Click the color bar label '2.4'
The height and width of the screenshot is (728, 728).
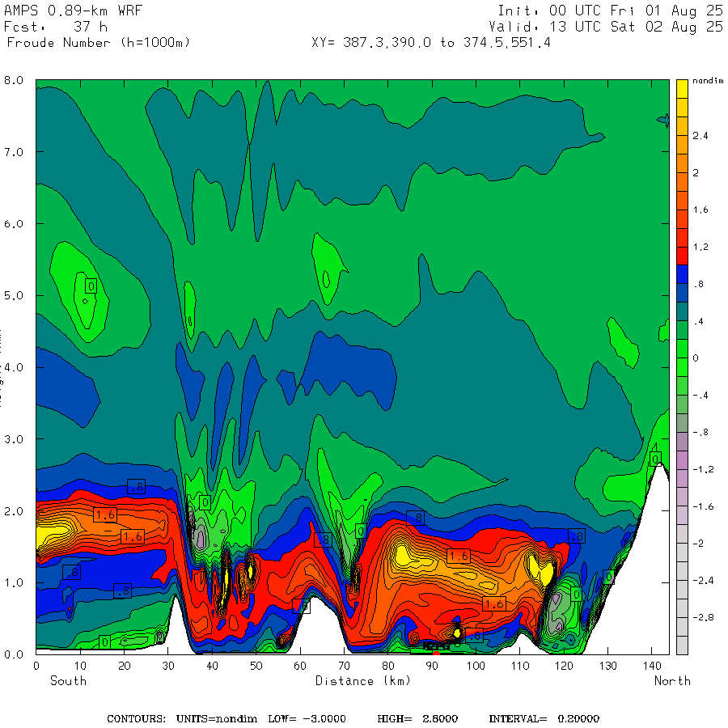[700, 136]
